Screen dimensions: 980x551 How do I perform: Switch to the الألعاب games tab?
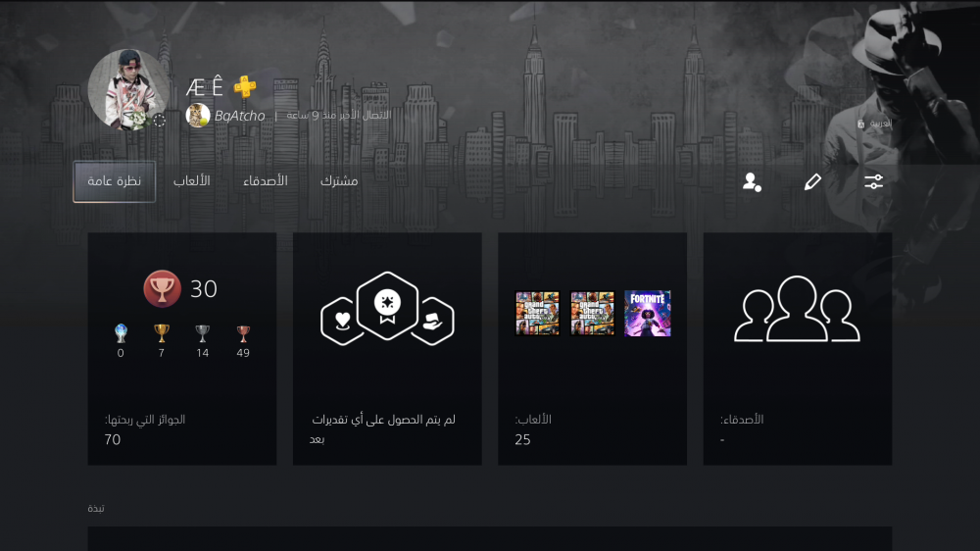click(191, 181)
